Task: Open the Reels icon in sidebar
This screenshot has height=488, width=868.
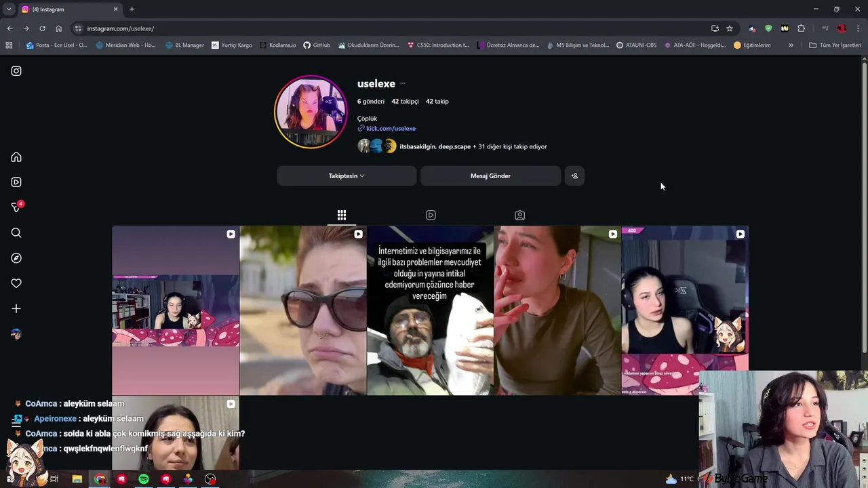Action: pos(16,182)
